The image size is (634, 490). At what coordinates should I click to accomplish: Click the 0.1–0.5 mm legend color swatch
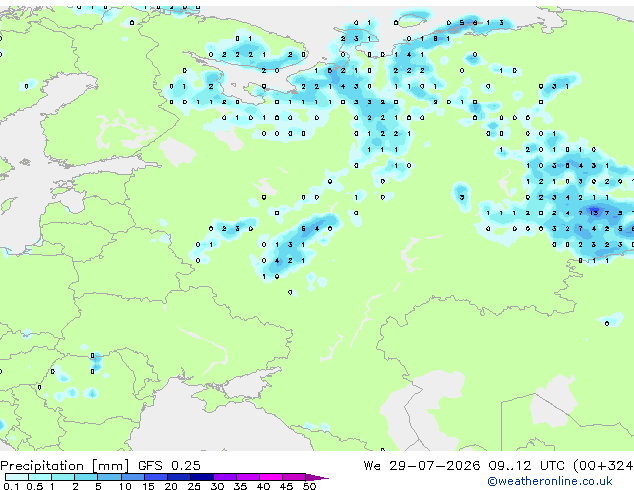17,477
